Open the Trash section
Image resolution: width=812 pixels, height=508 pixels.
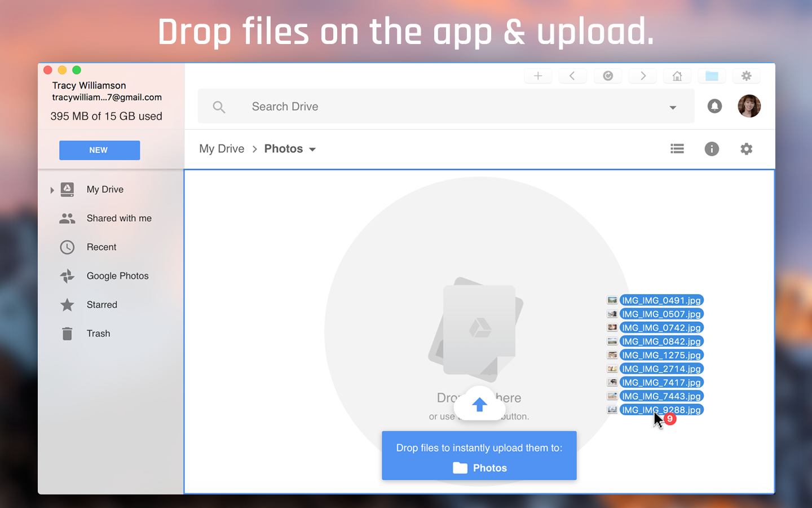(x=98, y=334)
